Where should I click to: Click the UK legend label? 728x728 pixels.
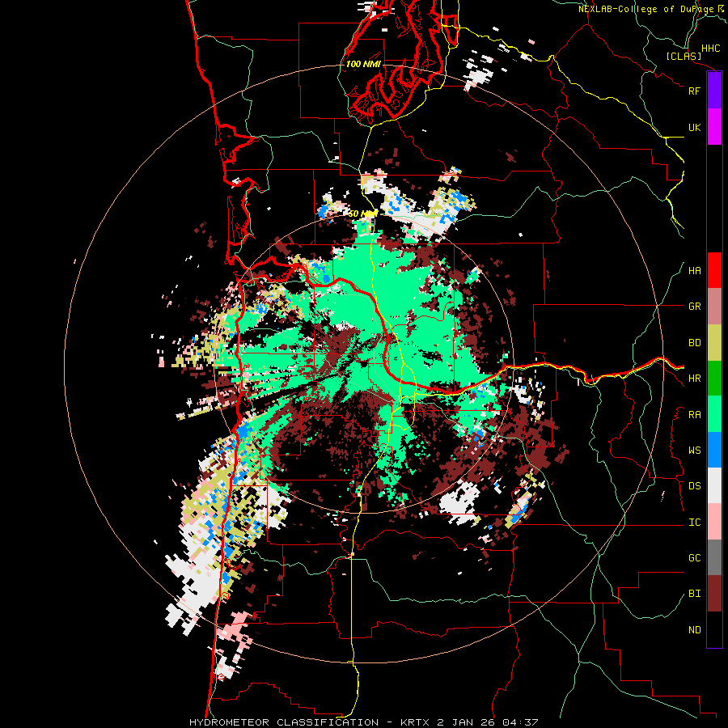pyautogui.click(x=694, y=127)
